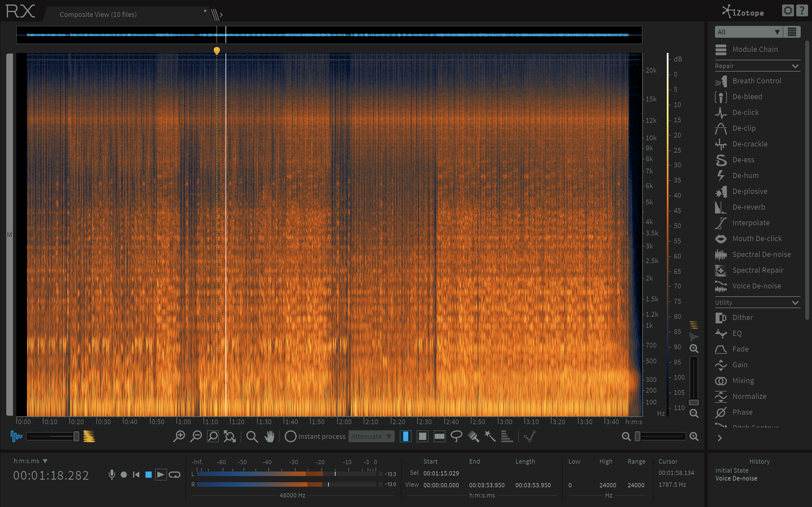Open the settings gear icon

[787, 11]
